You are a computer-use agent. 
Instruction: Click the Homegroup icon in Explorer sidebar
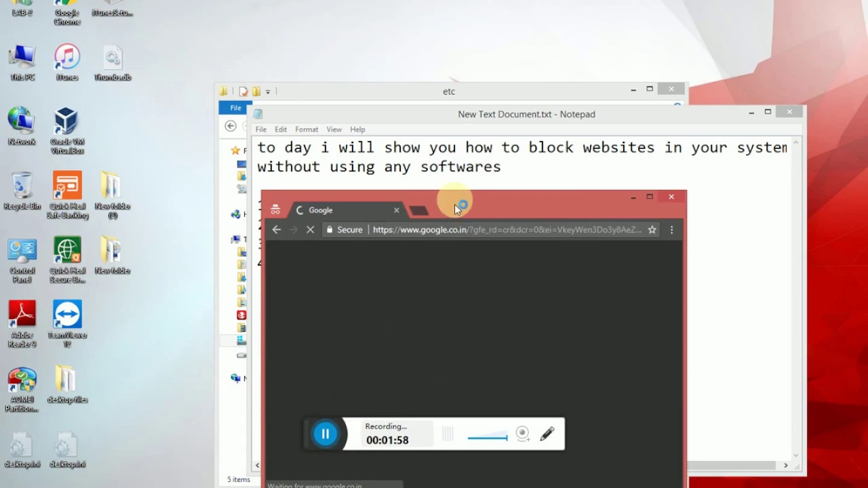pyautogui.click(x=235, y=214)
